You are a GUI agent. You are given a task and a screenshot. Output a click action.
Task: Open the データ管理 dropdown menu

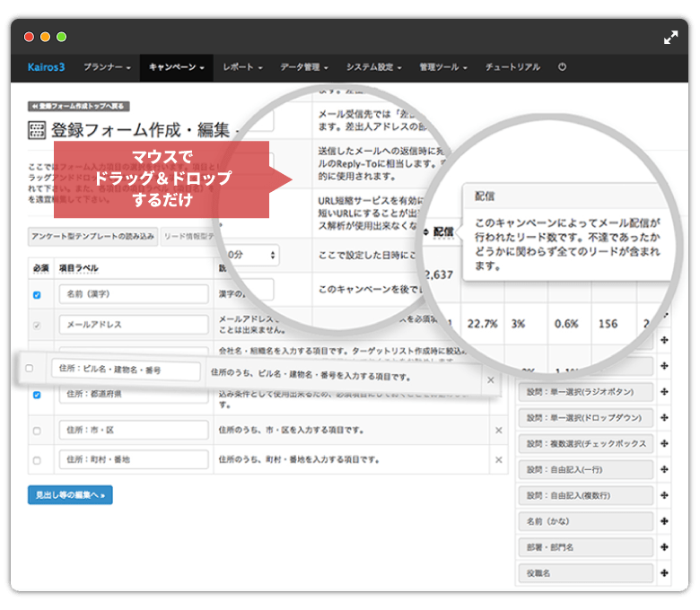(304, 67)
